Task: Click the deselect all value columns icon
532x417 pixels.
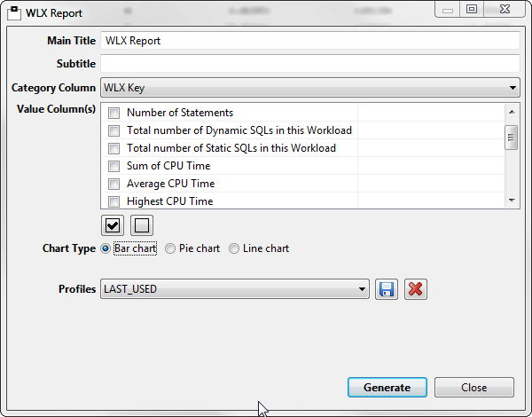Action: (x=143, y=224)
